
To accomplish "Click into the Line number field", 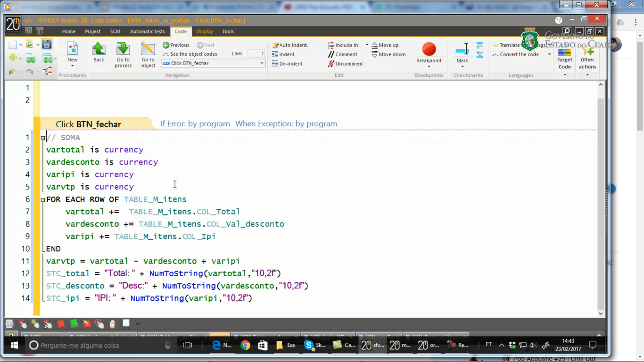I will tap(256, 54).
